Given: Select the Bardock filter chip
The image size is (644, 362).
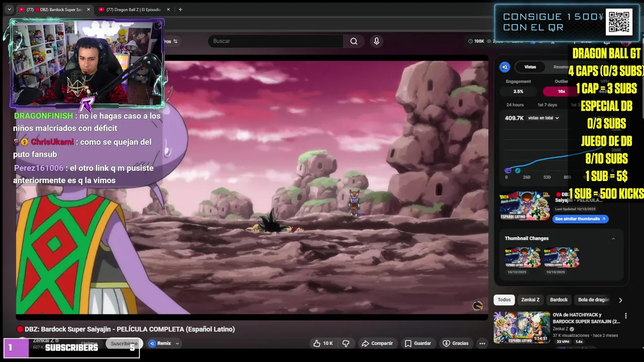Looking at the screenshot, I should tap(558, 300).
